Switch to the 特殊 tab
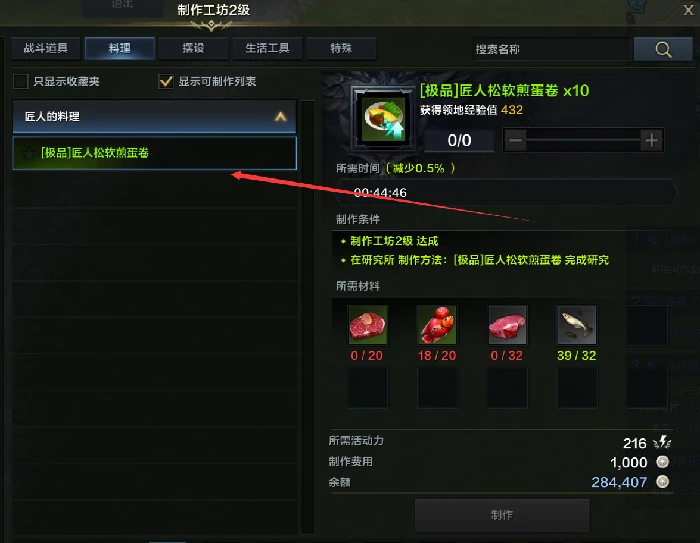Image resolution: width=700 pixels, height=543 pixels. 341,48
